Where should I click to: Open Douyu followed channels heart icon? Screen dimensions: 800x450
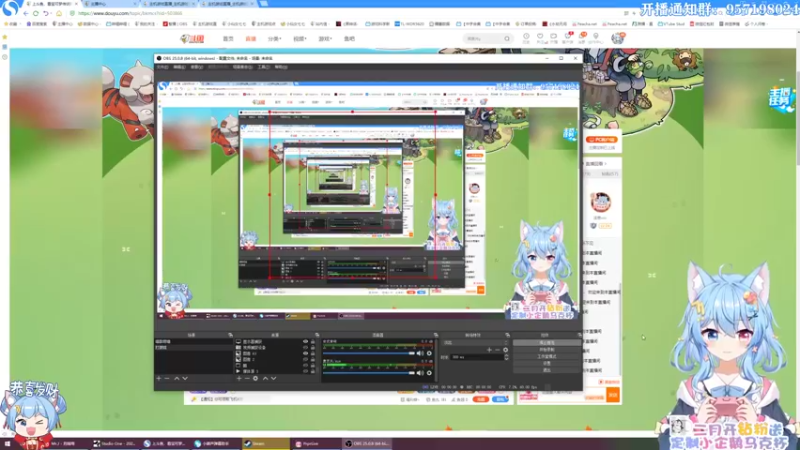(x=540, y=38)
